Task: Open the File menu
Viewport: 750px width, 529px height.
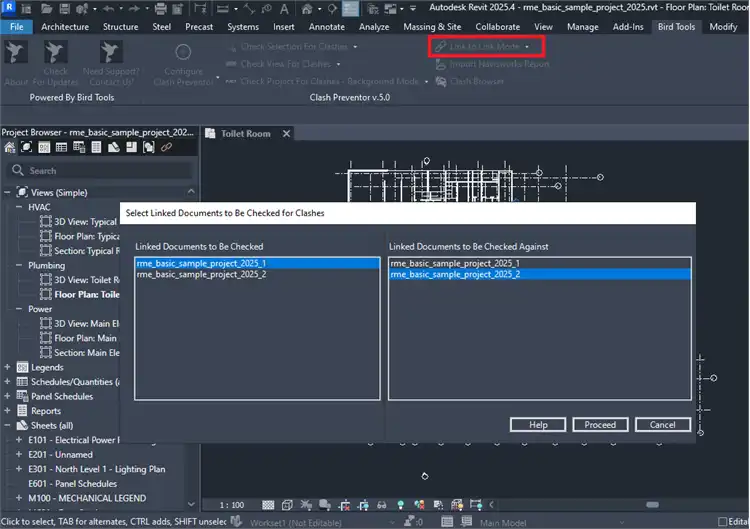Action: click(17, 27)
